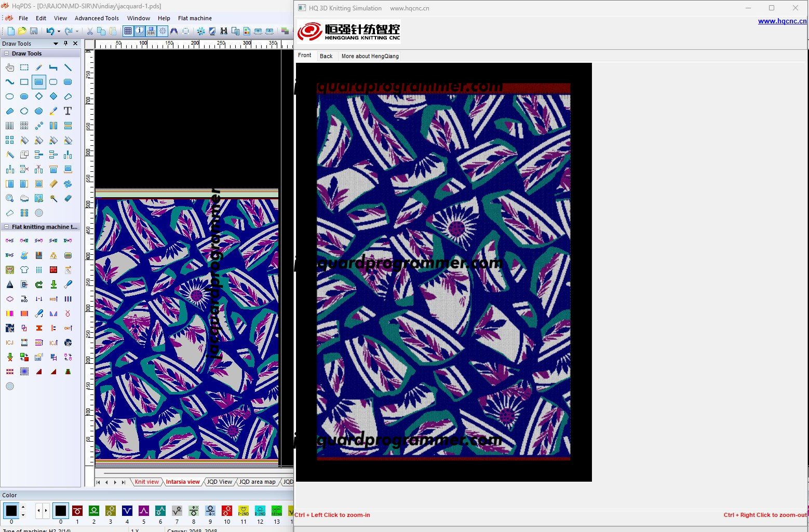Toggle the grid display button
This screenshot has height=532, width=809.
click(128, 31)
